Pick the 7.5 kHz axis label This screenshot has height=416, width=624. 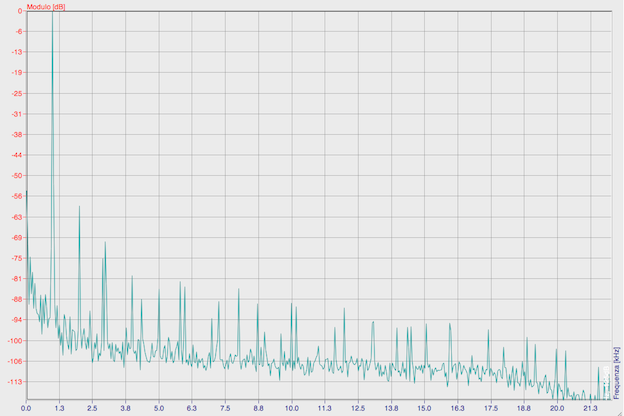225,408
